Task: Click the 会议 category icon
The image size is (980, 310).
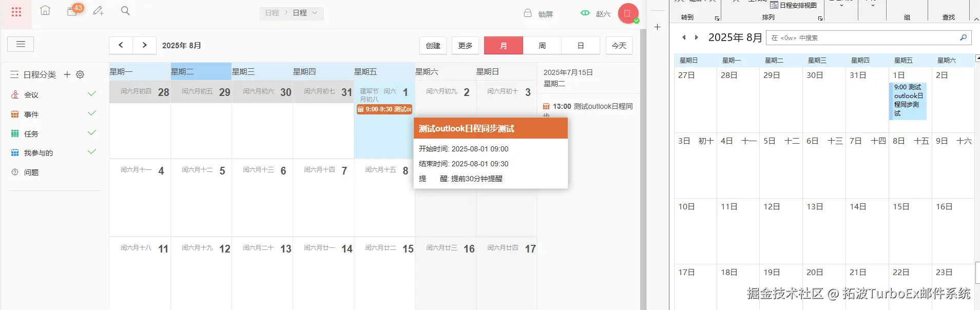Action: tap(15, 95)
